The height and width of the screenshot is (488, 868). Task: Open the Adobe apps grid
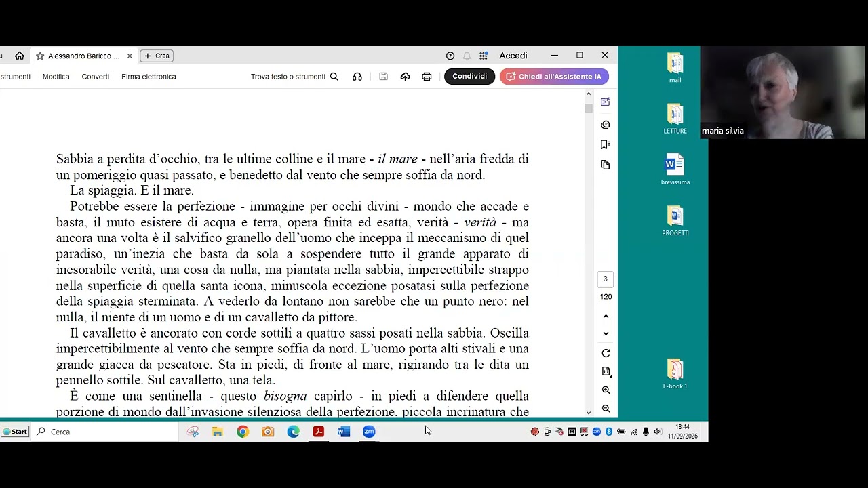coord(484,56)
